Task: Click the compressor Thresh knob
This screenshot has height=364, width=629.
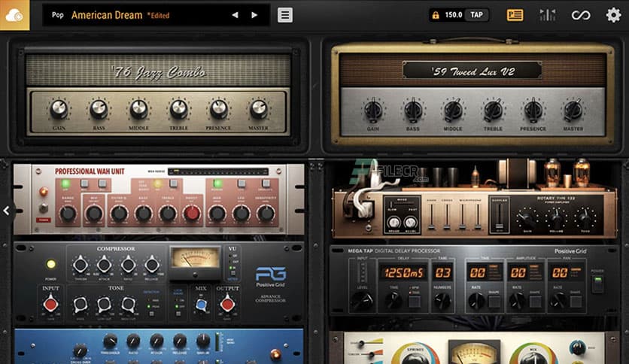Action: point(81,265)
